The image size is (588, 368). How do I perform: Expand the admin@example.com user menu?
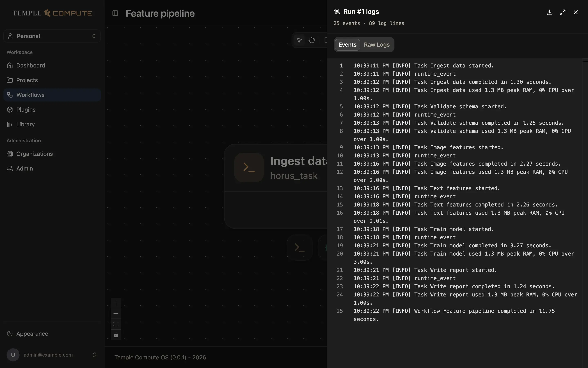pyautogui.click(x=52, y=355)
